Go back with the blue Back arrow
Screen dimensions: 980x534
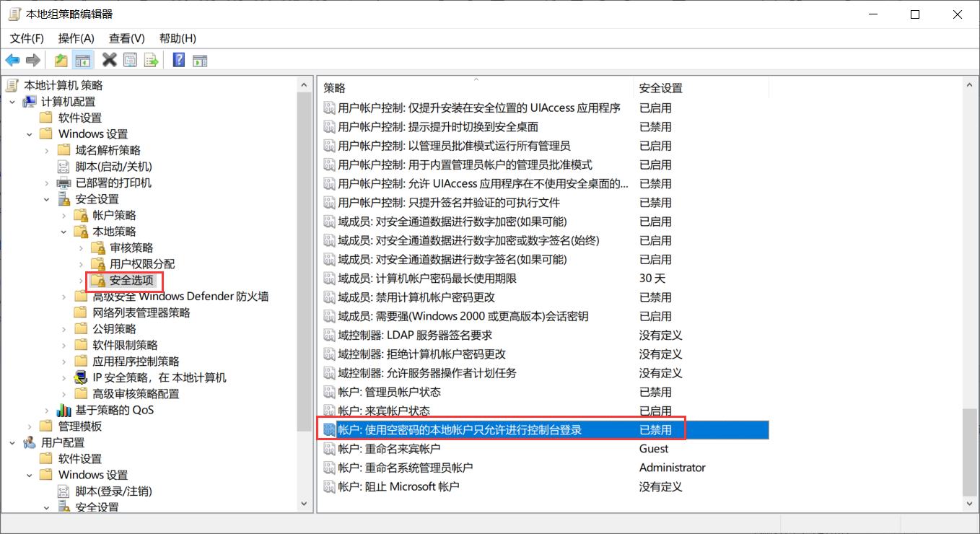click(12, 60)
